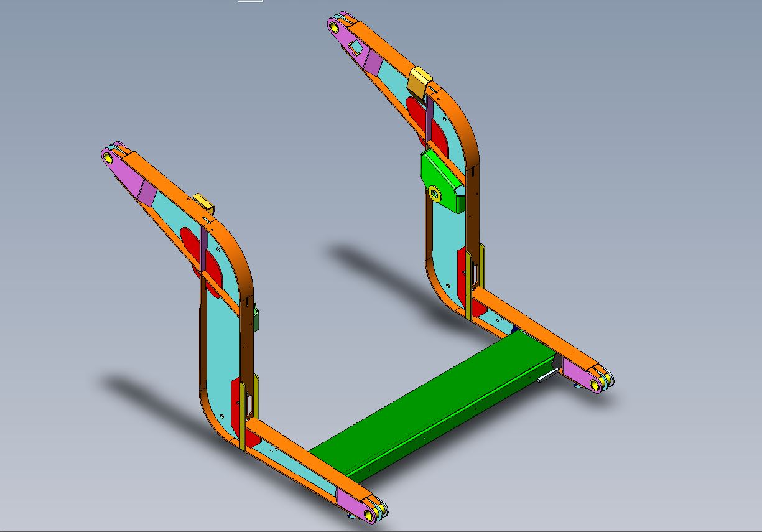Pick the yellow pin at lower-right arm end
The width and height of the screenshot is (762, 532).
pos(597,385)
